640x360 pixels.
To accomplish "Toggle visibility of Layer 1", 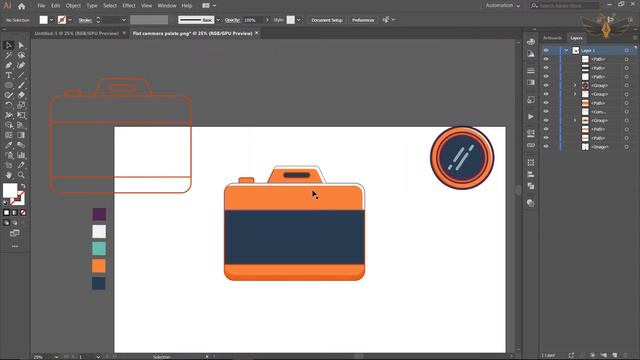I will (x=546, y=50).
